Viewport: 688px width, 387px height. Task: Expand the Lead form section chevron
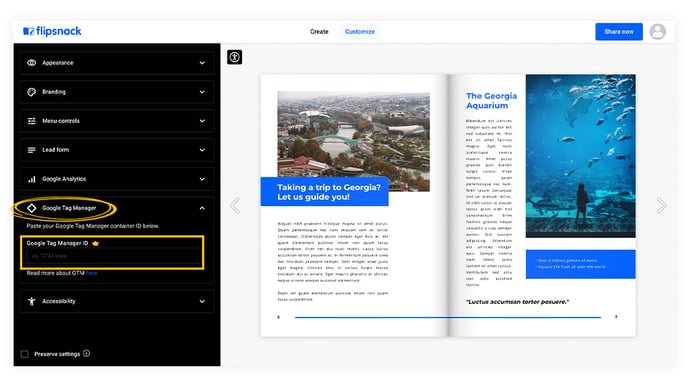tap(202, 150)
